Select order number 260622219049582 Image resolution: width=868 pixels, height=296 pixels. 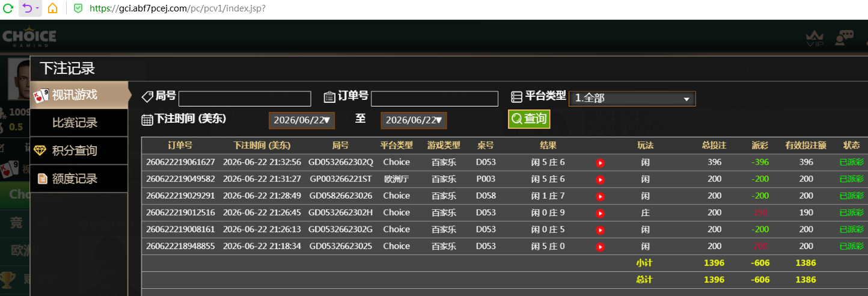coord(180,179)
